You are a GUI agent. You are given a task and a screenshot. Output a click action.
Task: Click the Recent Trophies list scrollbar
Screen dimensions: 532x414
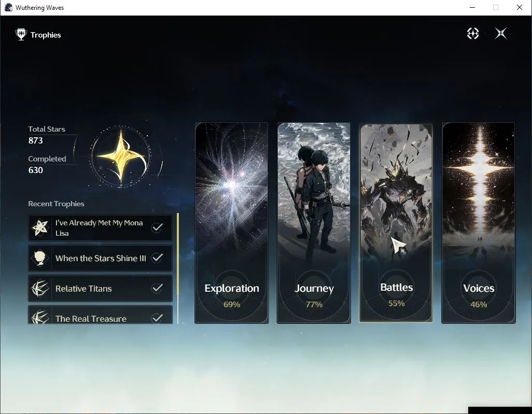[178, 268]
